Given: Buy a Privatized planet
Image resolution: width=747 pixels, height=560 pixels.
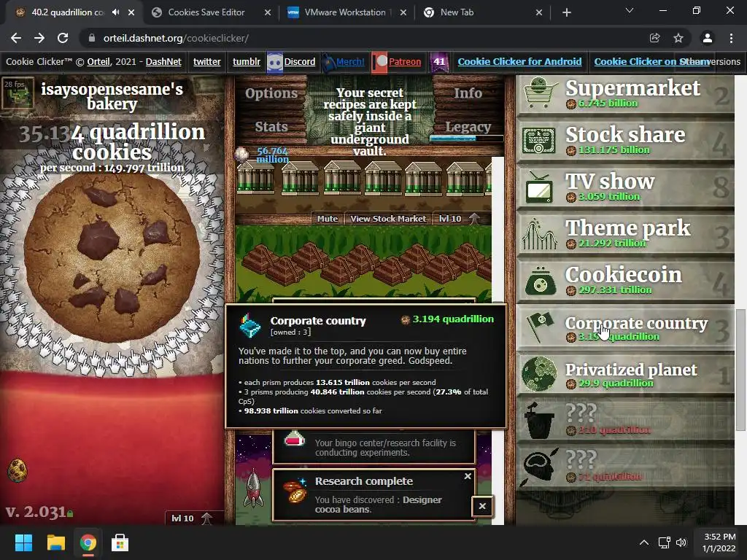Looking at the screenshot, I should (x=624, y=374).
